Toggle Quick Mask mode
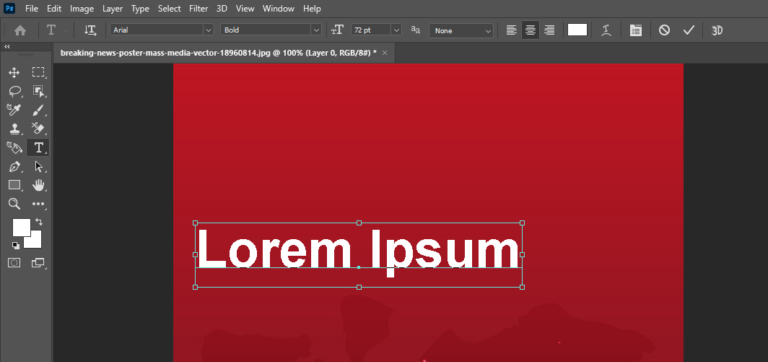This screenshot has width=768, height=362. click(x=14, y=263)
